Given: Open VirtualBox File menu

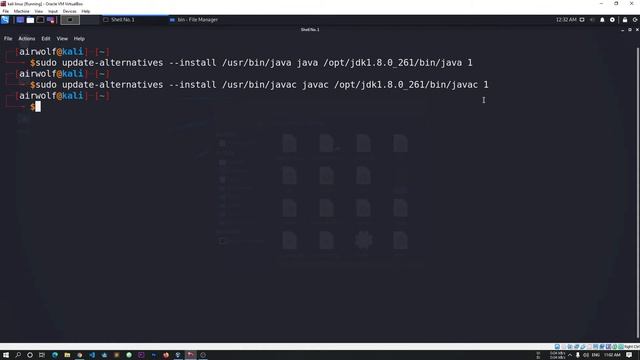Looking at the screenshot, I should [x=5, y=11].
